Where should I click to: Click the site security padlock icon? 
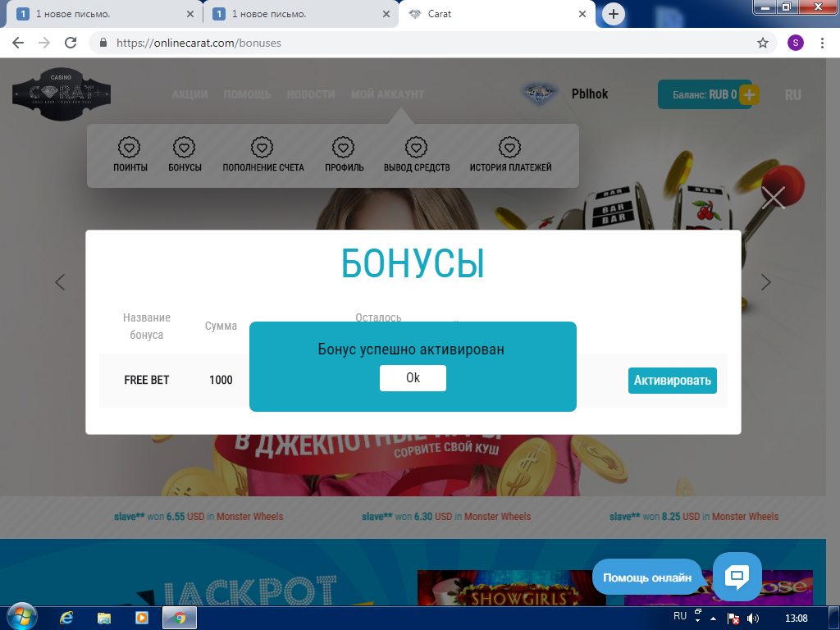coord(103,43)
